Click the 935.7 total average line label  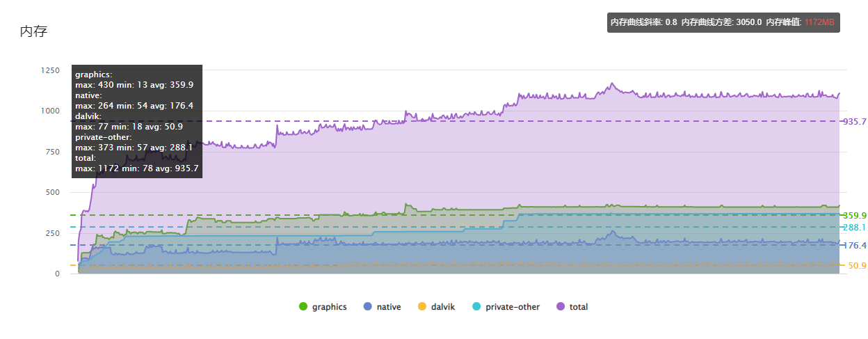[x=854, y=122]
